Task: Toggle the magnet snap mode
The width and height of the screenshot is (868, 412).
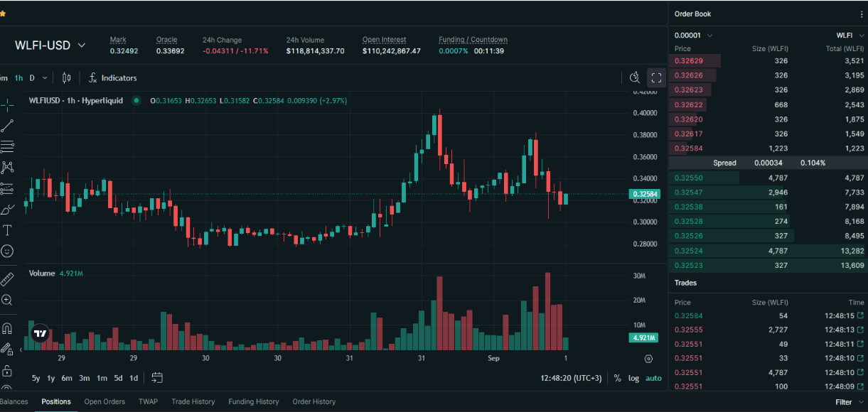Action: click(x=7, y=328)
